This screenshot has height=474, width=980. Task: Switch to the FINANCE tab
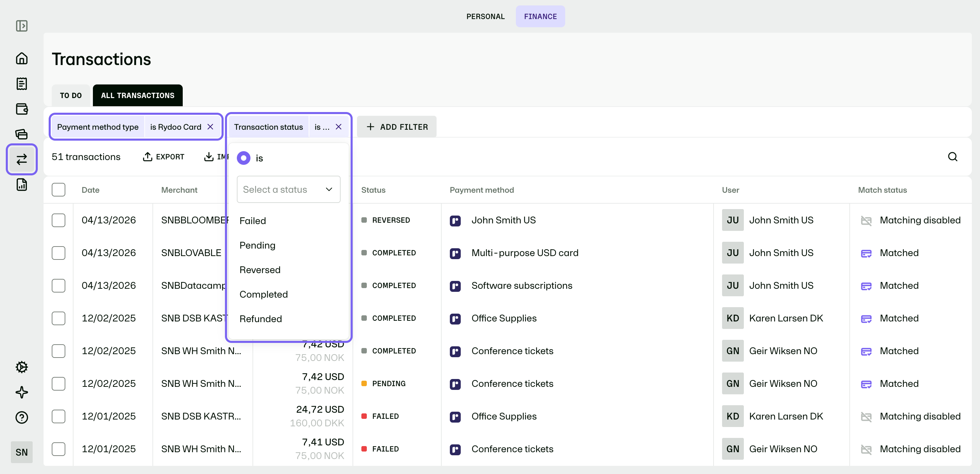[x=540, y=16]
